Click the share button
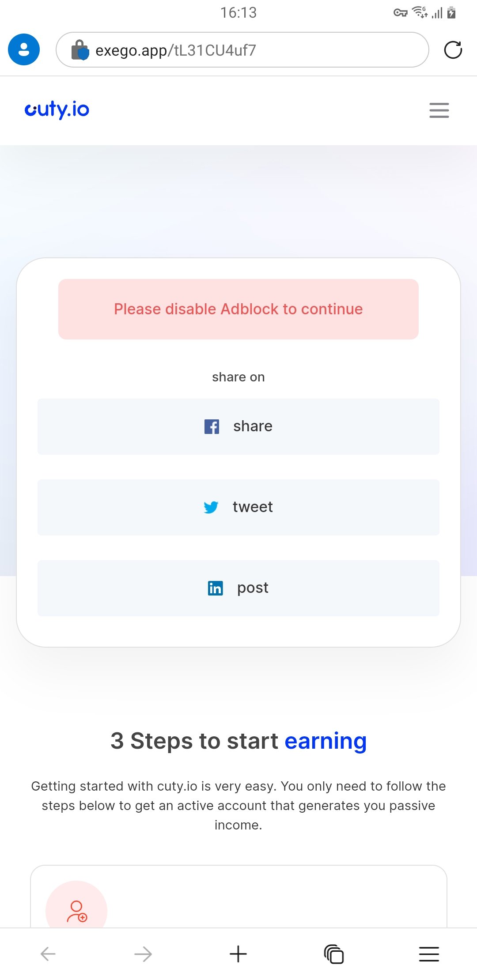Screen dimensions: 477x980 click(238, 426)
